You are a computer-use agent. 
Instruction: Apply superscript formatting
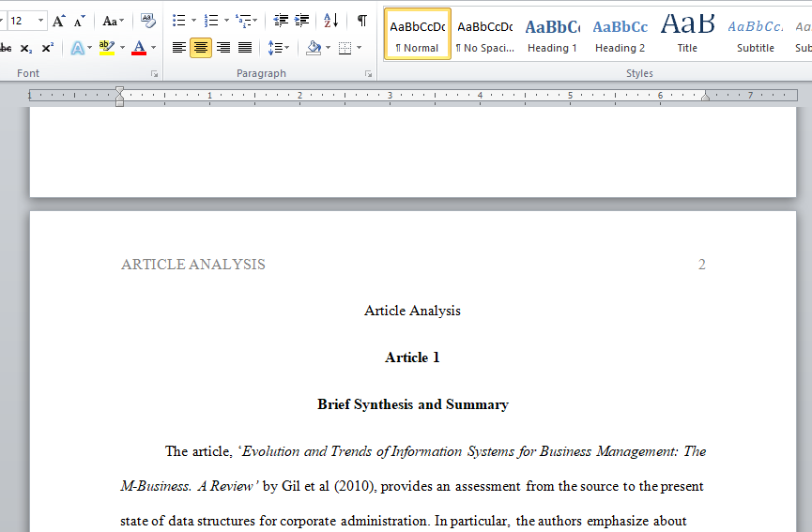[x=47, y=48]
